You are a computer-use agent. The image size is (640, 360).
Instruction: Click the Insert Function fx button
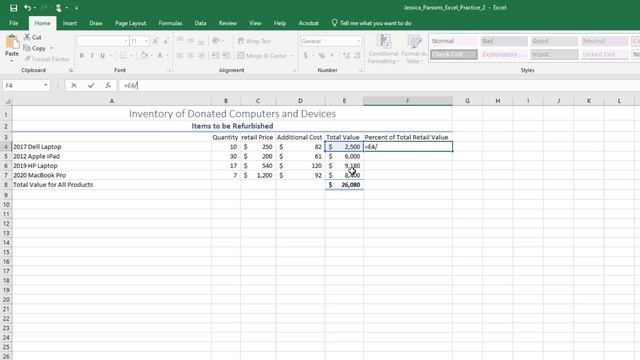(108, 85)
